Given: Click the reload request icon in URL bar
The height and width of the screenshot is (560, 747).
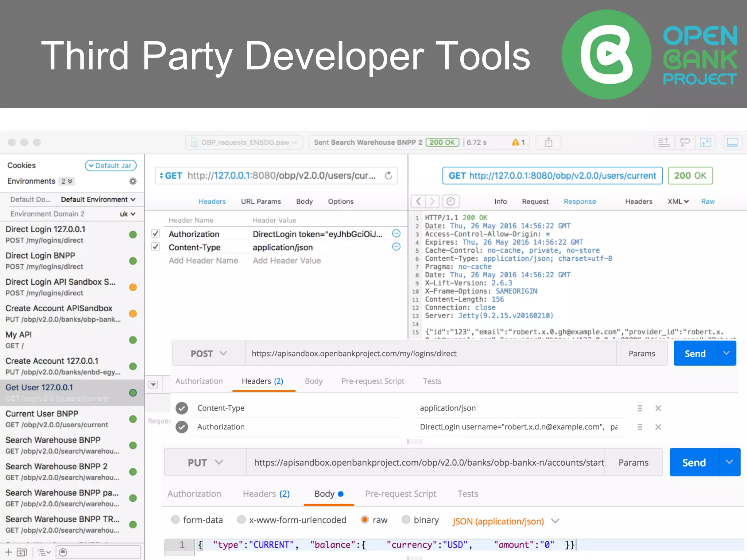Looking at the screenshot, I should [x=388, y=176].
